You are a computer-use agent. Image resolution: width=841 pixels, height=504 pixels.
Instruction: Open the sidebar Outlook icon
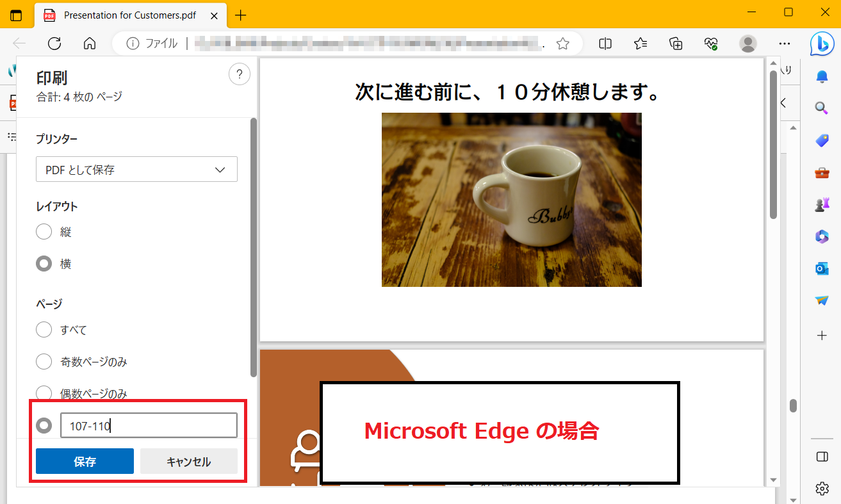[822, 268]
